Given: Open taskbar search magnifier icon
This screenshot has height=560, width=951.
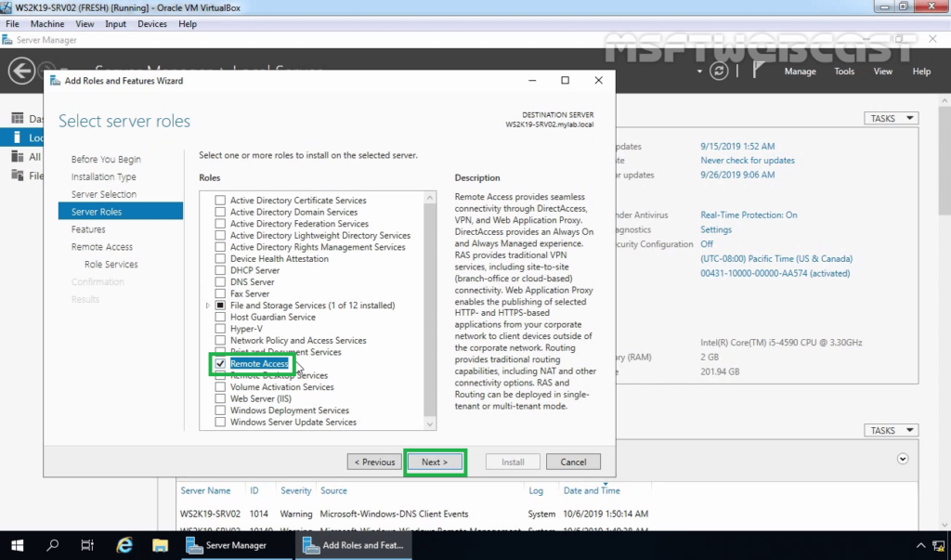Looking at the screenshot, I should click(53, 545).
